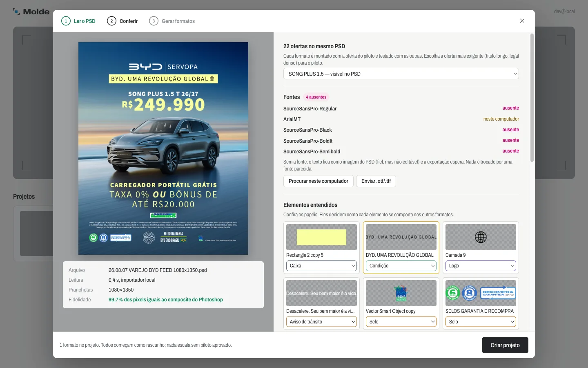Open the pilot offer dropdown SONG PLUS 1.5
Image resolution: width=588 pixels, height=368 pixels.
401,74
